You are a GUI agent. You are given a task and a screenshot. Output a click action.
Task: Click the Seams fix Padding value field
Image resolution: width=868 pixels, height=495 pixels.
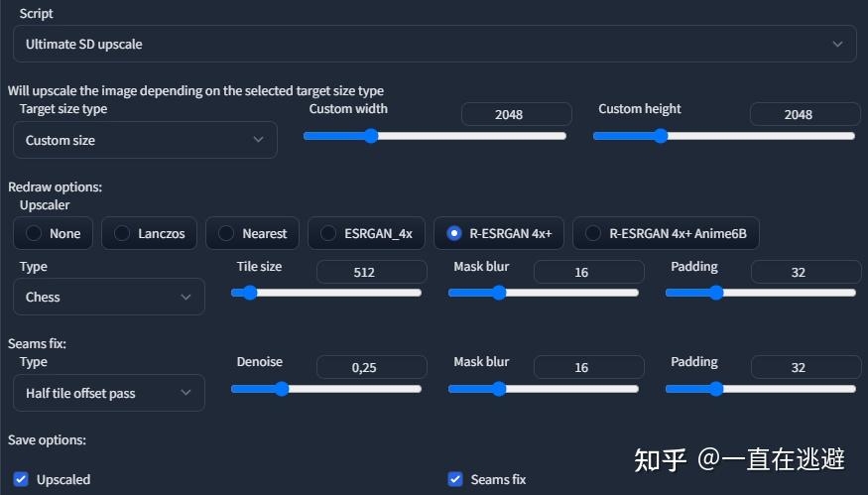coord(806,367)
